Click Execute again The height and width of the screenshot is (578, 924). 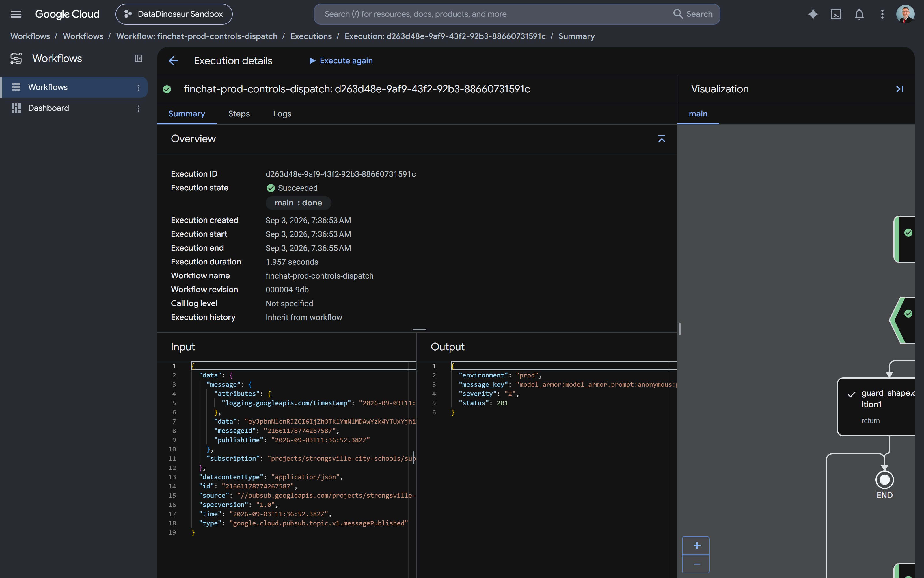pyautogui.click(x=341, y=61)
